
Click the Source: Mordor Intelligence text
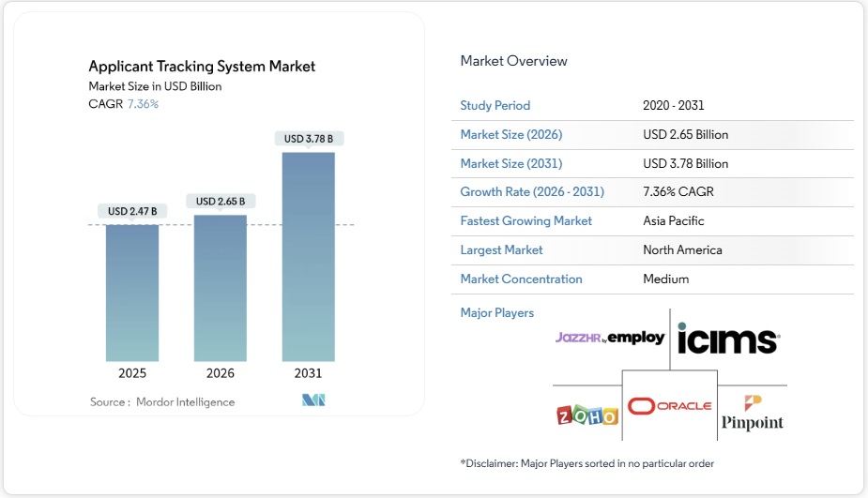(x=162, y=402)
